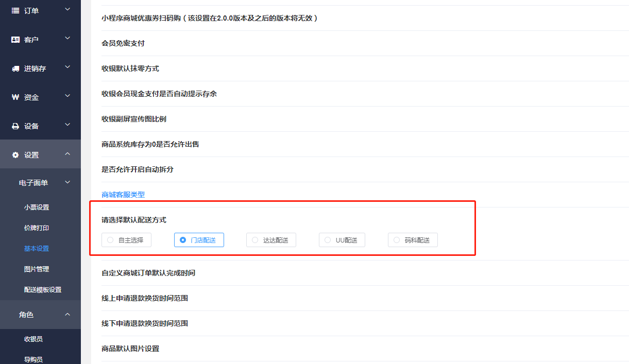Click the 设置 gear icon
629x364 pixels.
(x=15, y=155)
